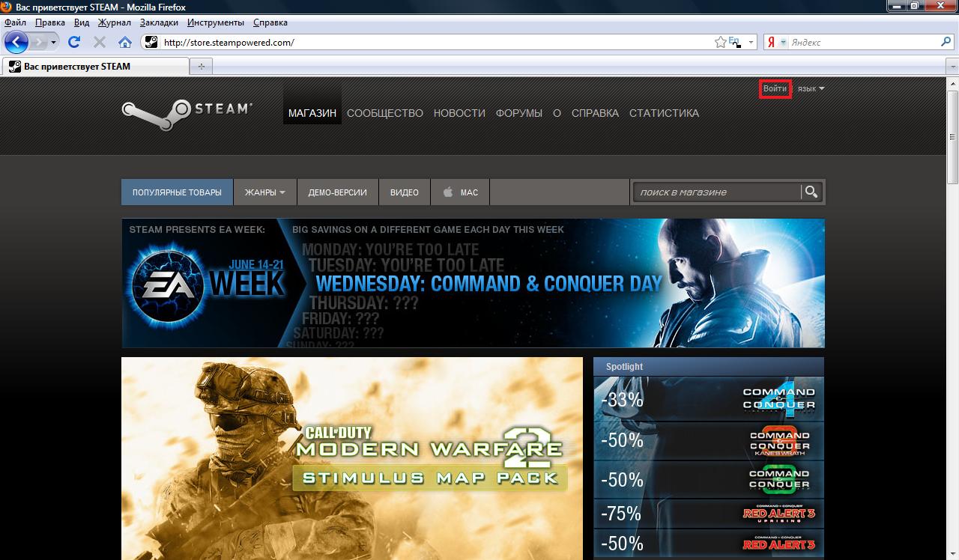Open the Сообщество navigation link
Viewport: 959px width, 560px height.
coord(384,113)
